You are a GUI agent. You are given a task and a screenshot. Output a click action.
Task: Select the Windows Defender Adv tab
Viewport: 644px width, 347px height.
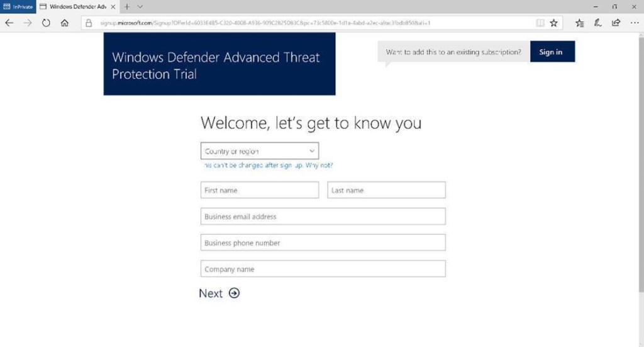(x=77, y=6)
